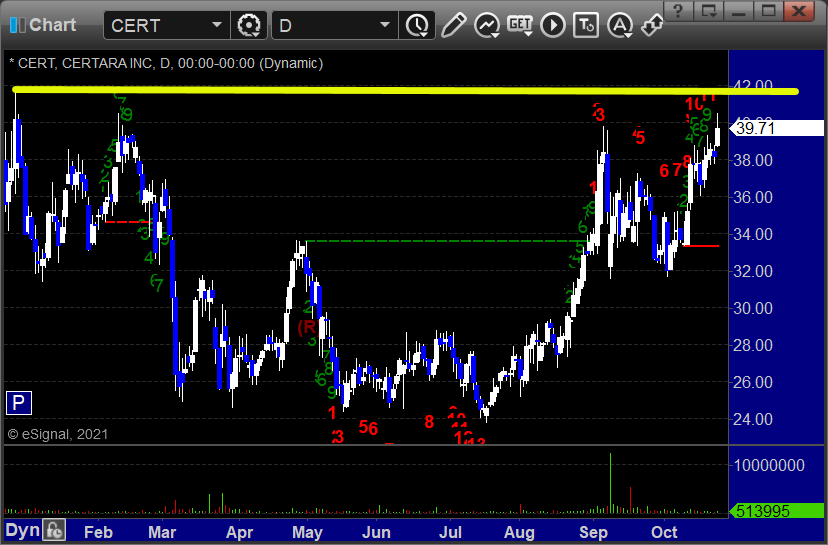Click the 39.71 current price label
The height and width of the screenshot is (545, 828).
pos(776,128)
